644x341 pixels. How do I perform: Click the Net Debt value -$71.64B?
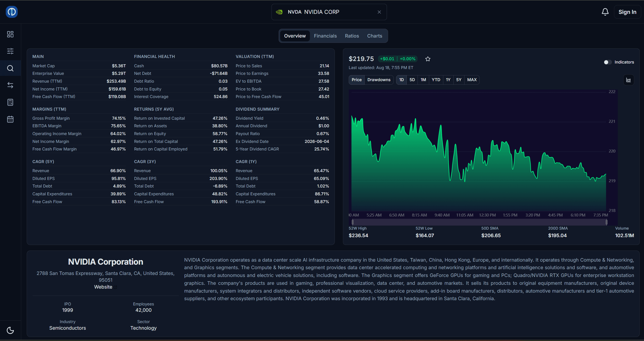coord(219,74)
